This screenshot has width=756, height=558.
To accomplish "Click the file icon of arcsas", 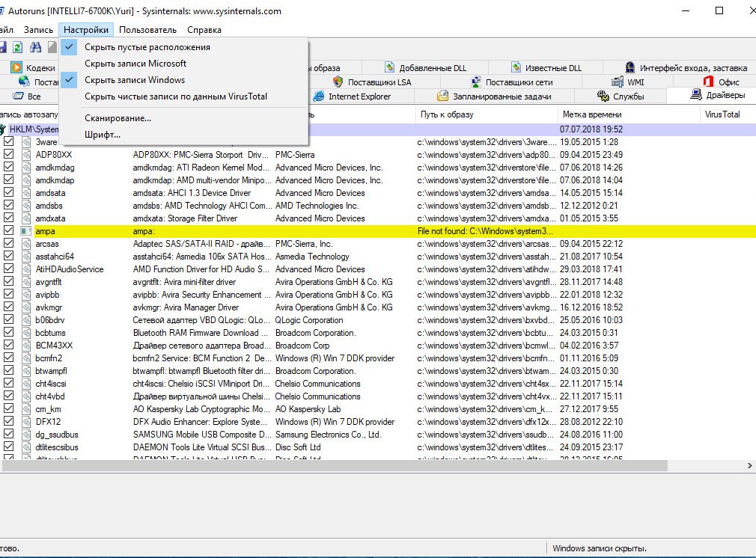I will coord(26,244).
